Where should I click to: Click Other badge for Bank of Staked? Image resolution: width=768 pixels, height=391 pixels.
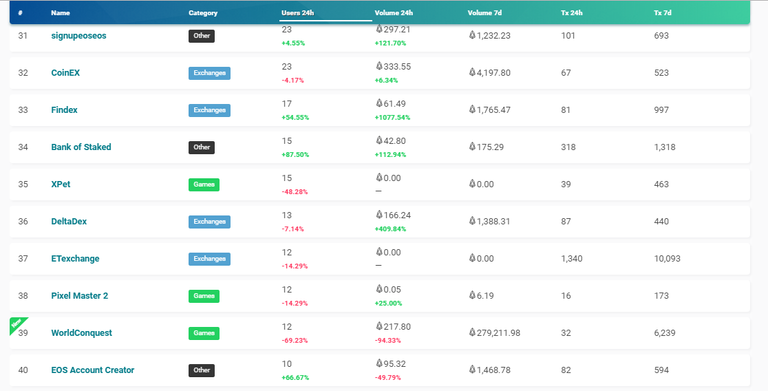click(x=201, y=147)
